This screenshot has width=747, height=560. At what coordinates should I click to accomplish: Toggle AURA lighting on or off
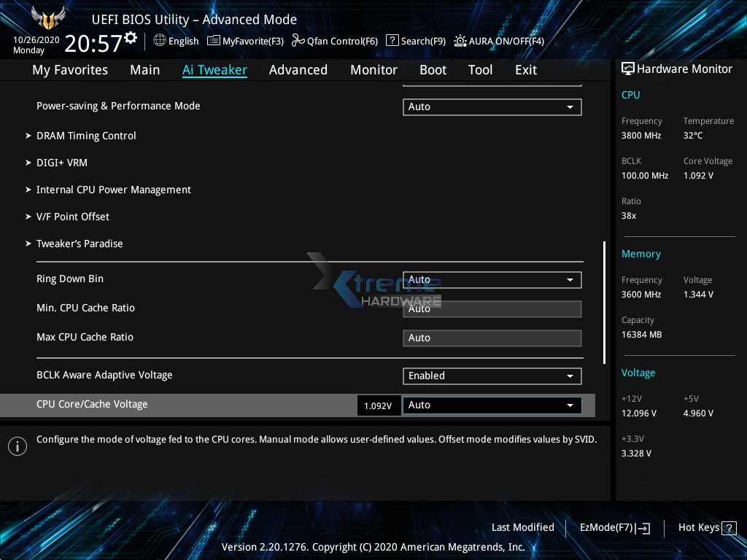pyautogui.click(x=499, y=41)
